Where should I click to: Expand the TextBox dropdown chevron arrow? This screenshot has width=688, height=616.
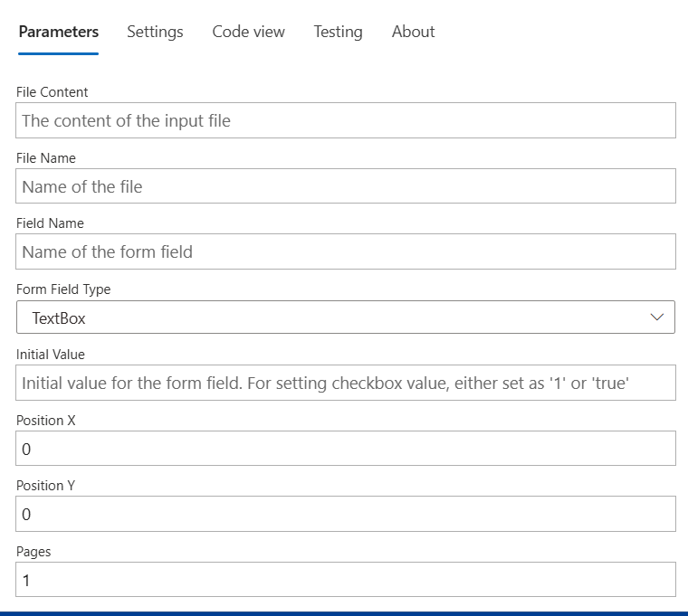point(656,317)
